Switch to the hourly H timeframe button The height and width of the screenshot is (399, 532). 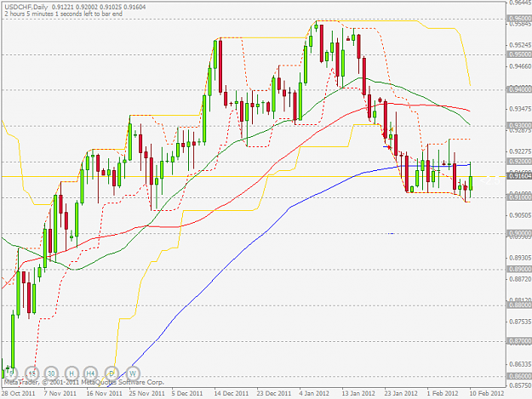[72, 373]
